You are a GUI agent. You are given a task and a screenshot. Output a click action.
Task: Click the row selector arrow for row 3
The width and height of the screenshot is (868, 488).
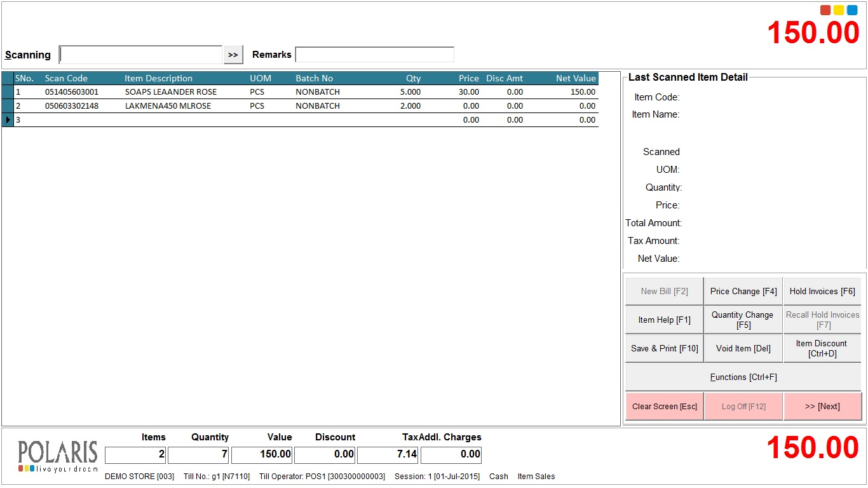[x=8, y=120]
